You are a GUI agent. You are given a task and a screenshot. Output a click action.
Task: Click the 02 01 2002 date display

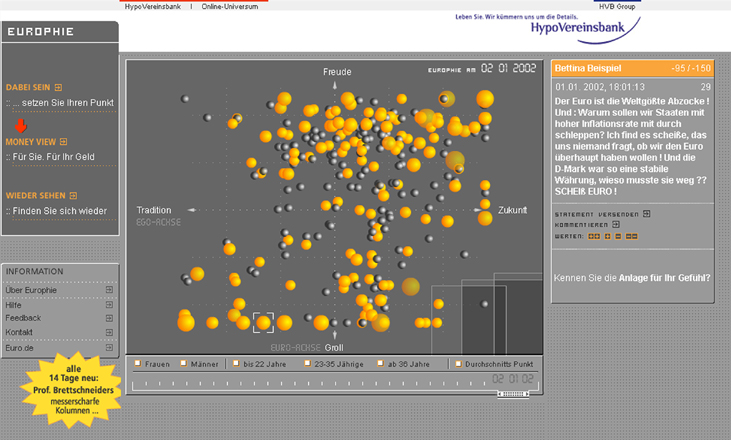click(509, 68)
